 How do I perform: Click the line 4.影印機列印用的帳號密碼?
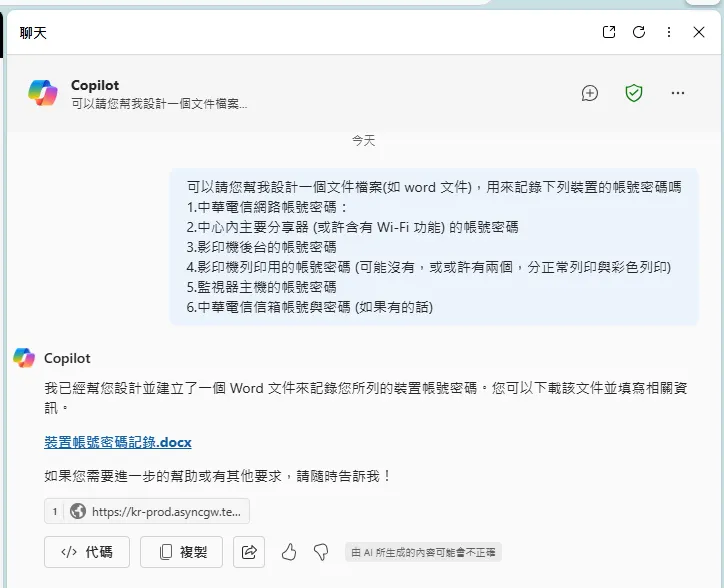(x=429, y=267)
